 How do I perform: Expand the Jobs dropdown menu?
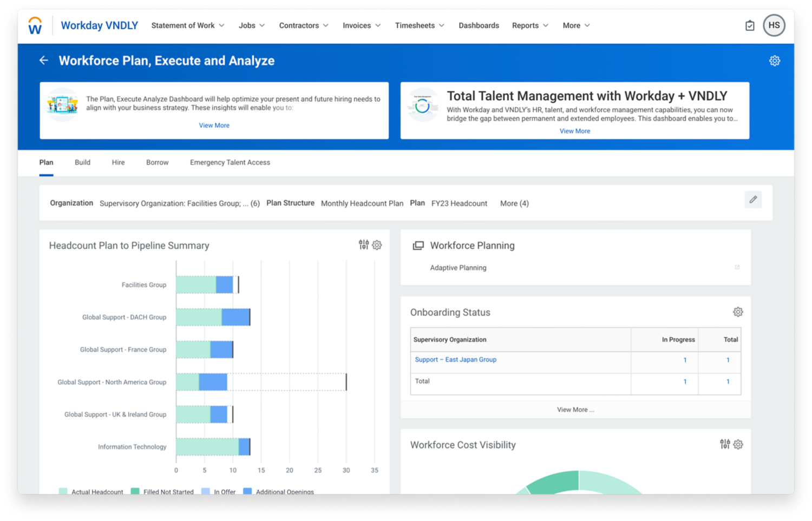coord(252,25)
